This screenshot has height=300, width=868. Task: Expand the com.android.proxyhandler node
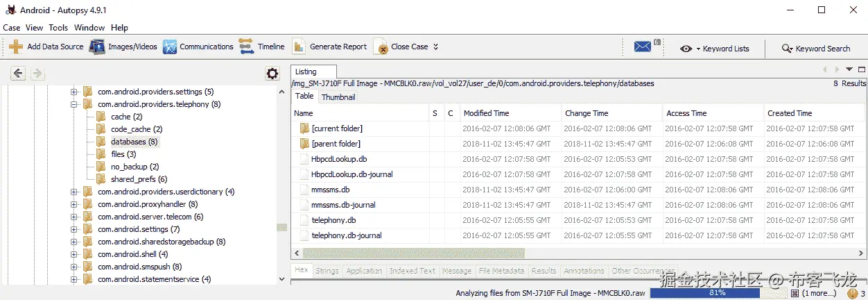click(74, 204)
